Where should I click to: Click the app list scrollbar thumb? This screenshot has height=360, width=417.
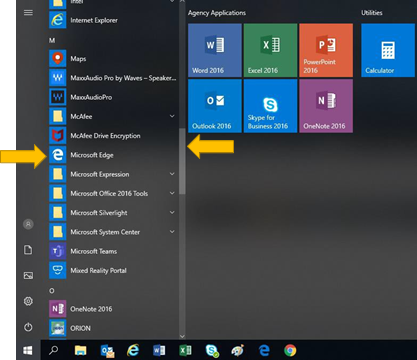tap(182, 161)
